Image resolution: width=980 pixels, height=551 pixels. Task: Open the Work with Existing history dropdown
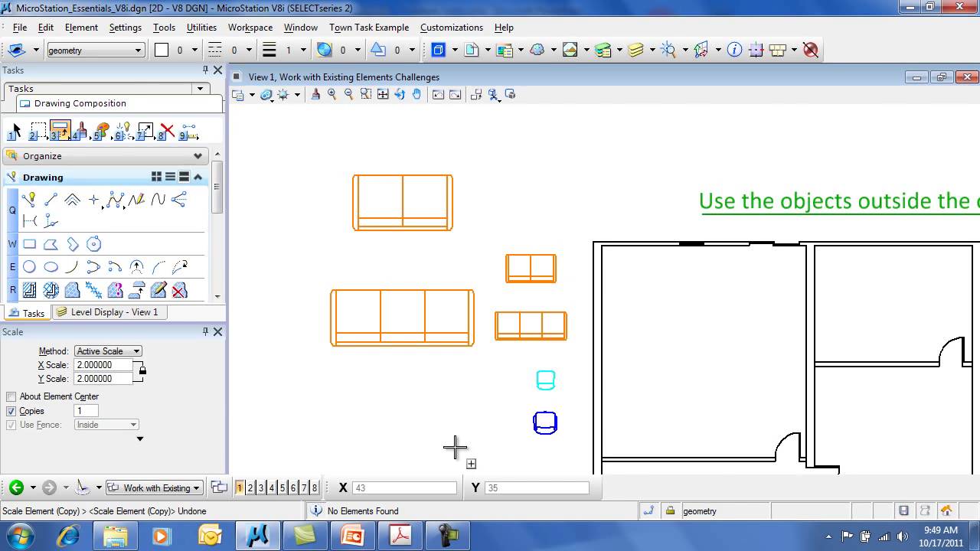coord(154,487)
